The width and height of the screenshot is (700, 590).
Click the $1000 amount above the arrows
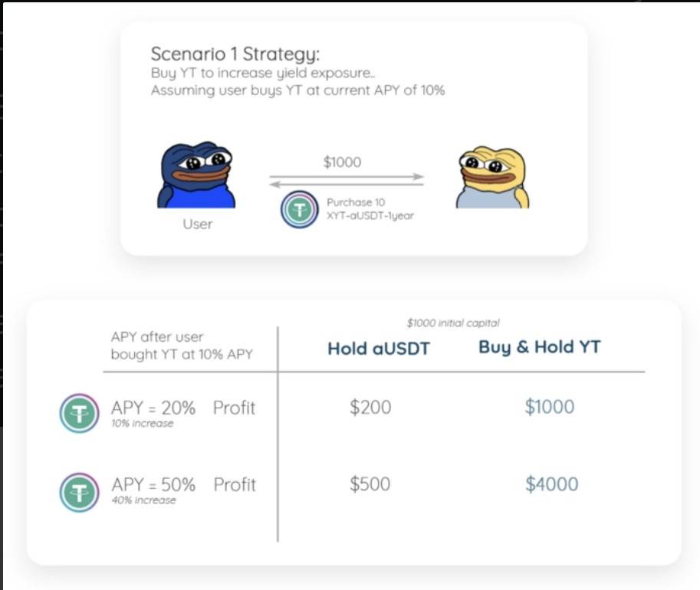click(342, 162)
